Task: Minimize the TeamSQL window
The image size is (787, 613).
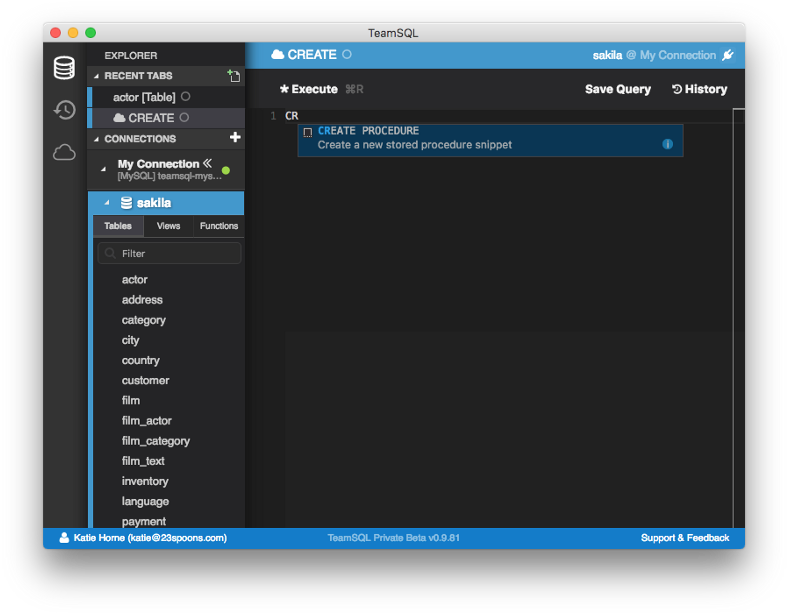Action: click(x=73, y=33)
